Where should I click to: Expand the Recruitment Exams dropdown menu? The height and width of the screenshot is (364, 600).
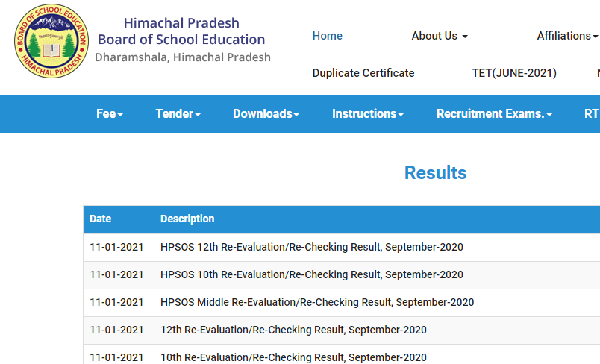click(494, 114)
